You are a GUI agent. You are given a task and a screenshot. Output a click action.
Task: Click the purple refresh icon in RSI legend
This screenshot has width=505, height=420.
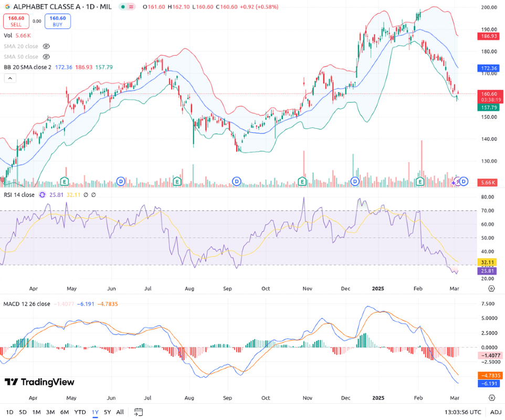pos(42,195)
